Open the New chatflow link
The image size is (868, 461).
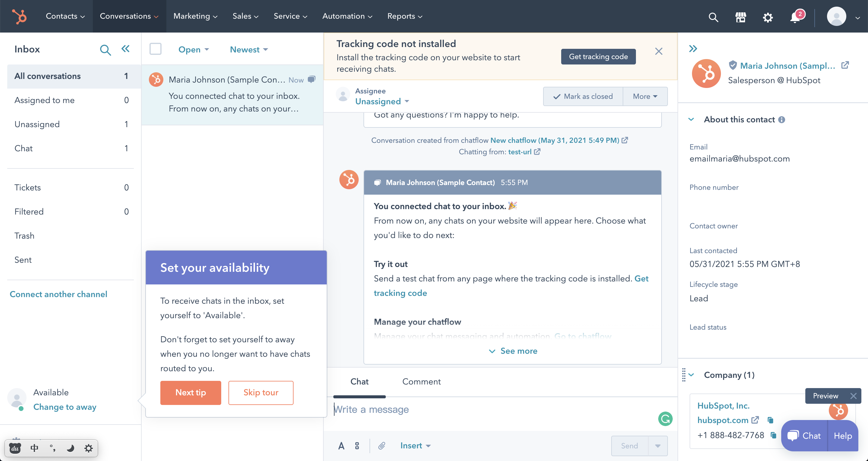click(x=555, y=140)
